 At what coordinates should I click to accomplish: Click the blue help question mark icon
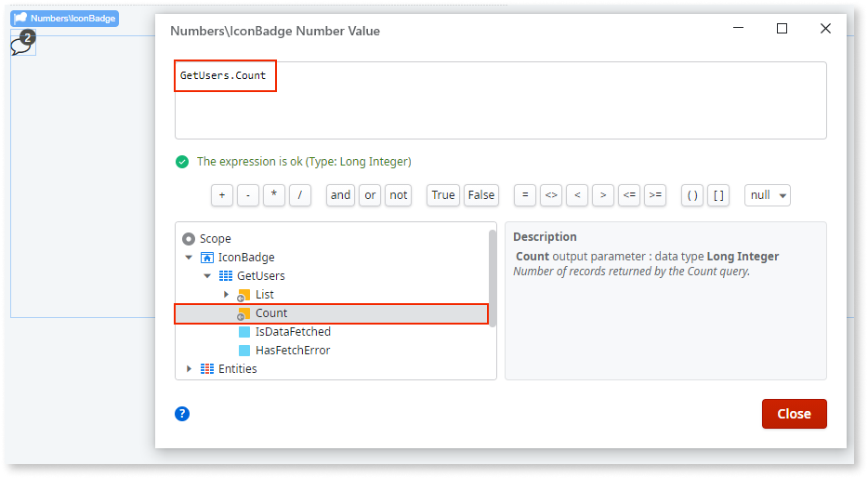click(182, 414)
